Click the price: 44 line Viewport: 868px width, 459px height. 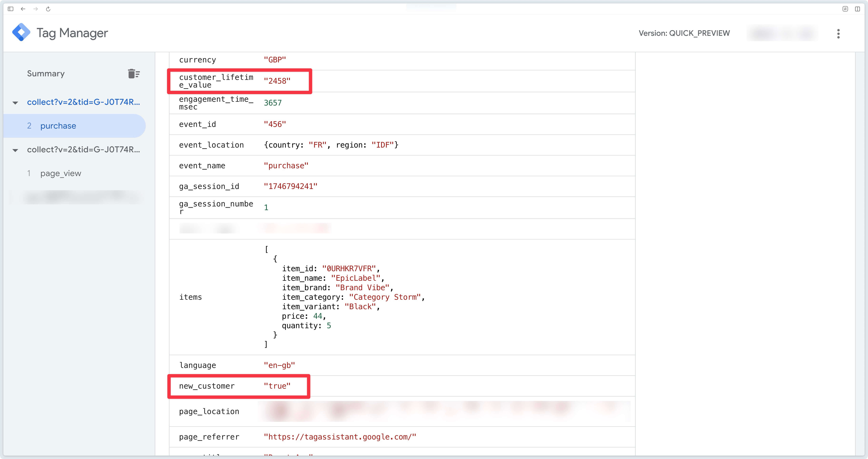pyautogui.click(x=304, y=316)
